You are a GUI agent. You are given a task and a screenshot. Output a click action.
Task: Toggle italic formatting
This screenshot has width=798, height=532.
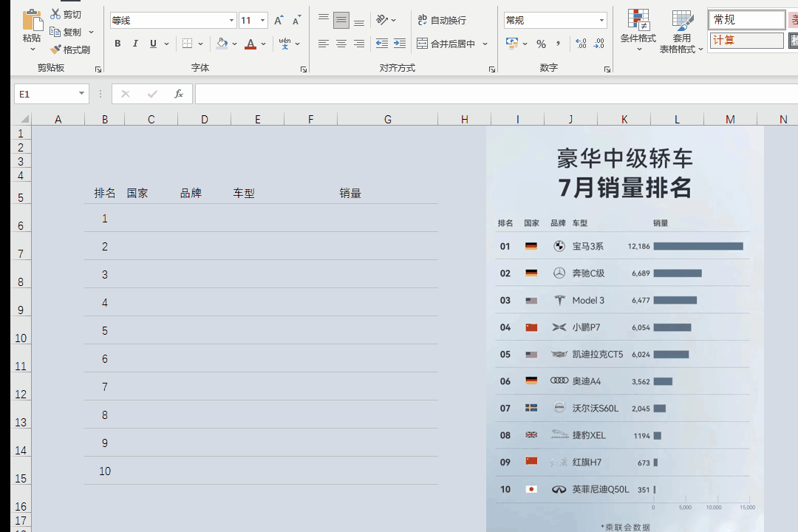click(x=135, y=44)
